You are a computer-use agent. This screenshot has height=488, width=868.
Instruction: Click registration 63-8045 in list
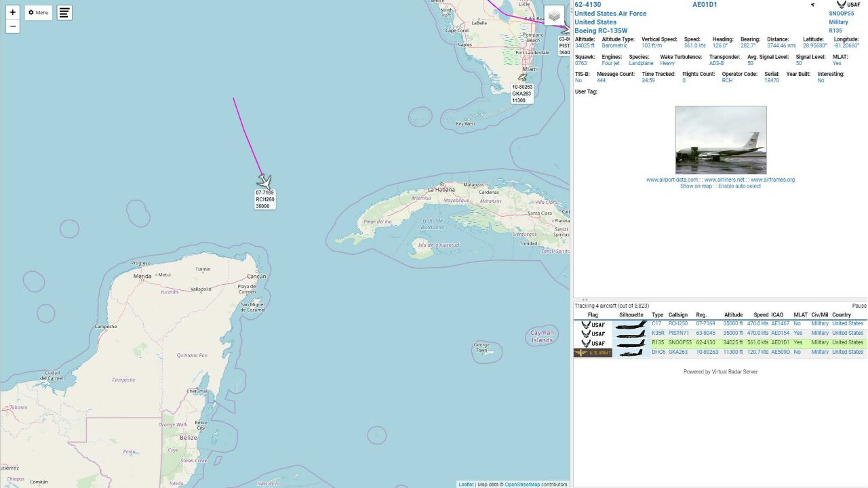pos(705,333)
